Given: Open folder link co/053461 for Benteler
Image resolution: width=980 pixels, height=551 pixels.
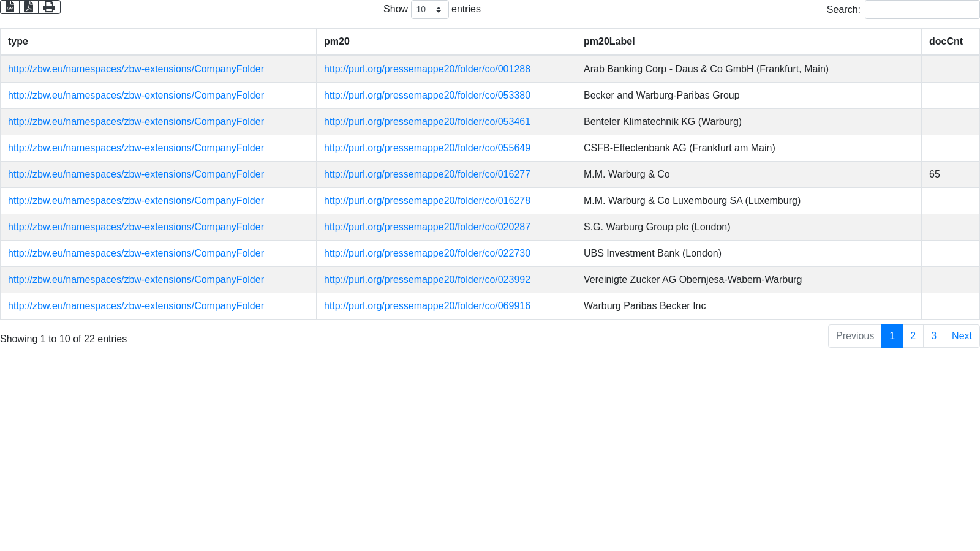Looking at the screenshot, I should pyautogui.click(x=427, y=122).
